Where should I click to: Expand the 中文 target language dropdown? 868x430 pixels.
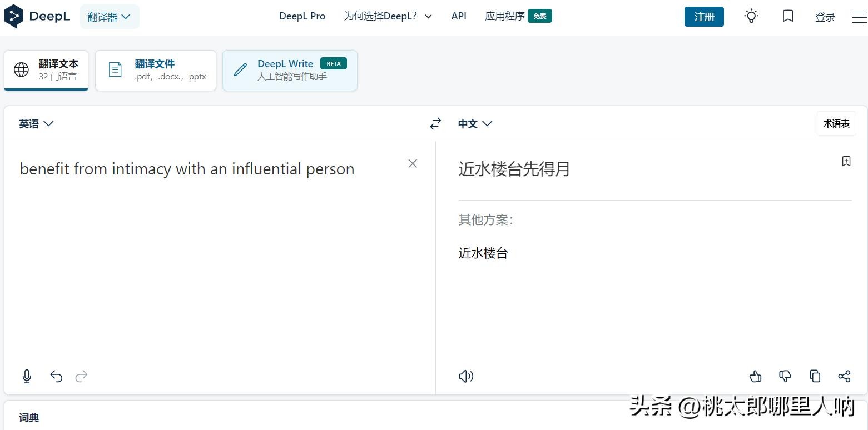pyautogui.click(x=475, y=123)
